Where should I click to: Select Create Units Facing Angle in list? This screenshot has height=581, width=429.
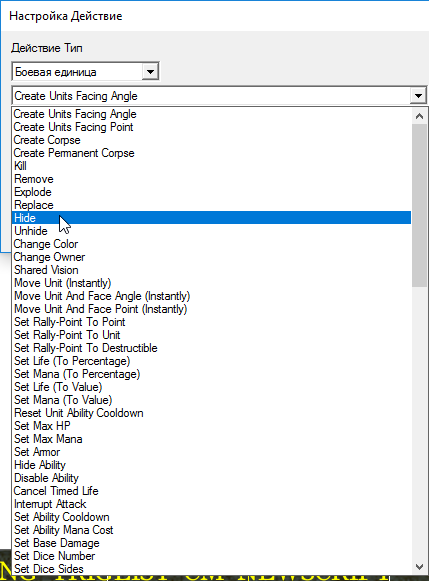click(212, 114)
